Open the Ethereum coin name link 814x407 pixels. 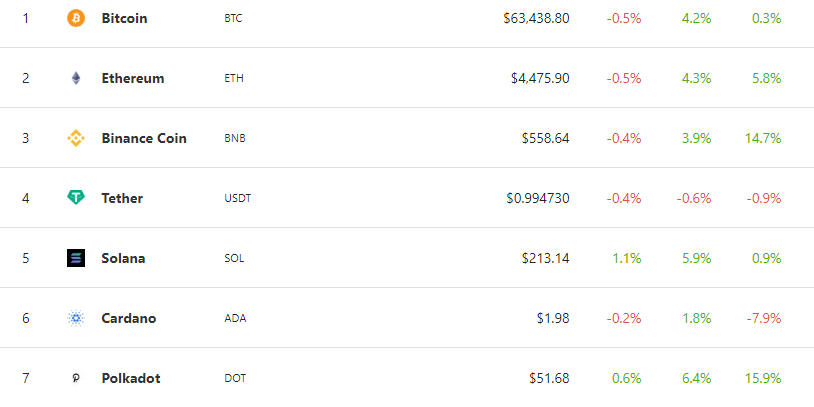[x=133, y=78]
